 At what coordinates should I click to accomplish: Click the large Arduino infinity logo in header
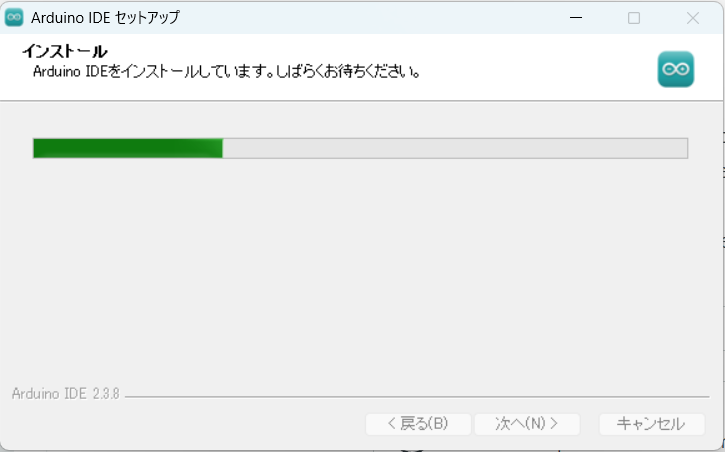pos(676,69)
